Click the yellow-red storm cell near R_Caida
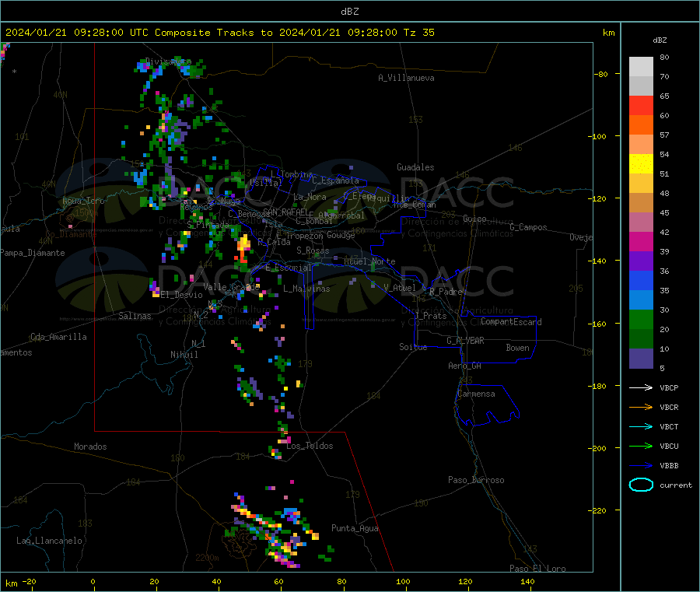The image size is (700, 592). [243, 250]
